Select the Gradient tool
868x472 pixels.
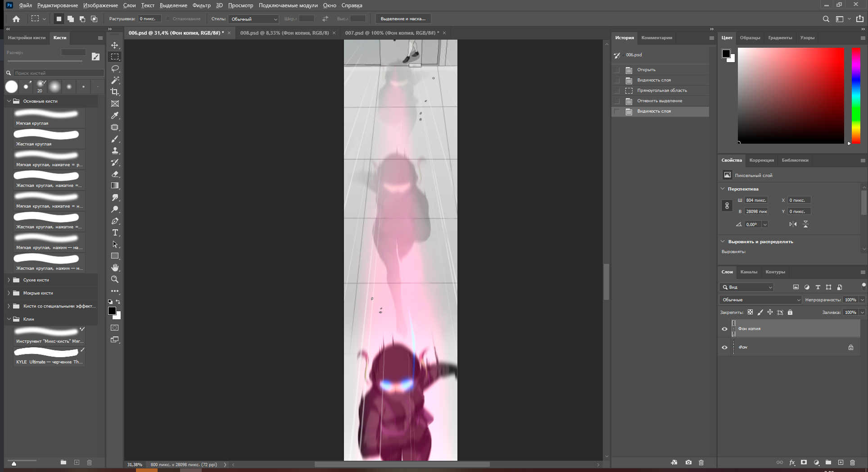pos(115,186)
